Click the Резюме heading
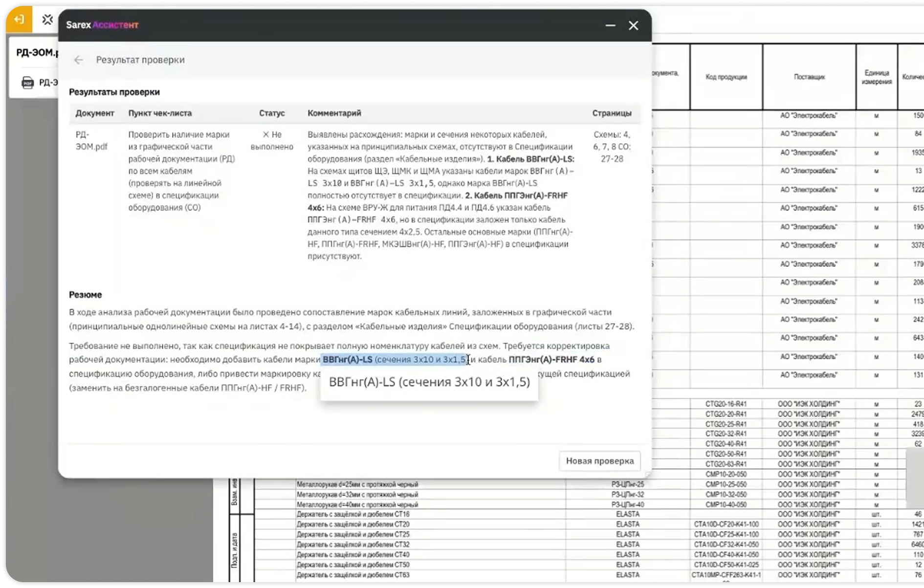 point(86,295)
